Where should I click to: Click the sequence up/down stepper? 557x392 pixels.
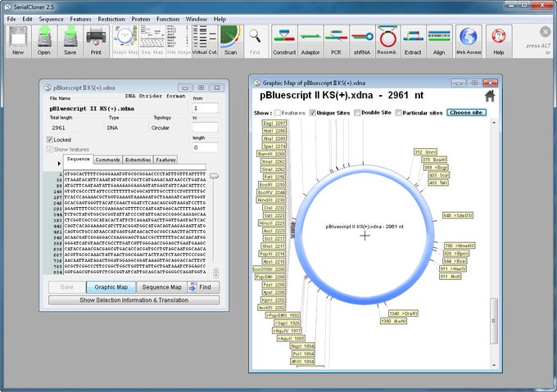(x=215, y=273)
